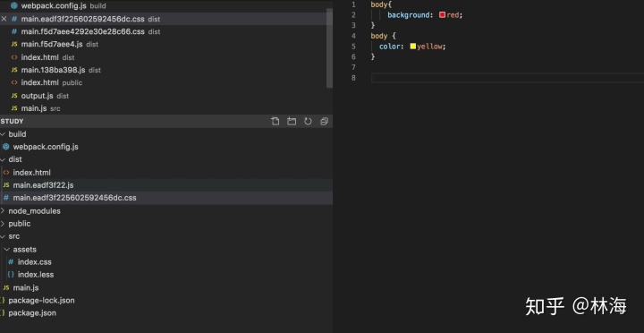Click the JS icon beside main.js src in open editors
This screenshot has width=644, height=333.
point(14,108)
